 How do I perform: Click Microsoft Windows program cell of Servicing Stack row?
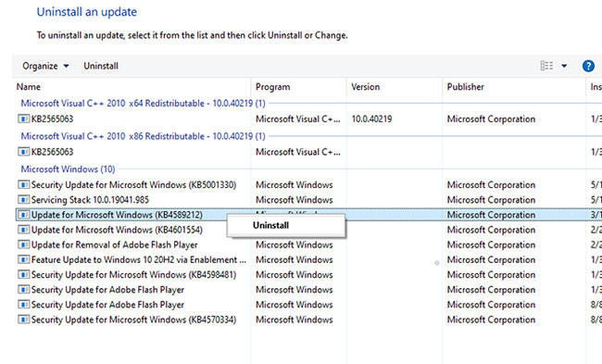295,200
